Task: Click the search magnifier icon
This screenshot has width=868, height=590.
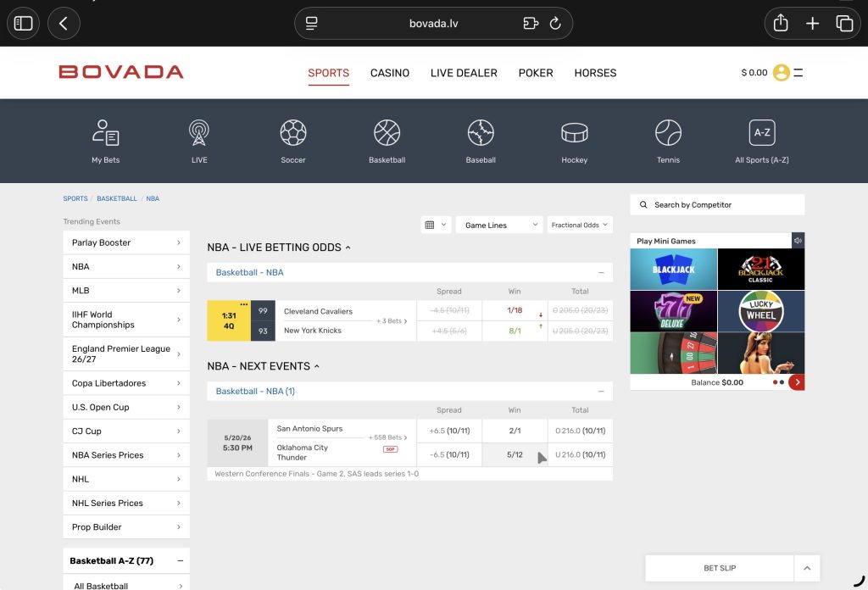Action: click(x=643, y=205)
